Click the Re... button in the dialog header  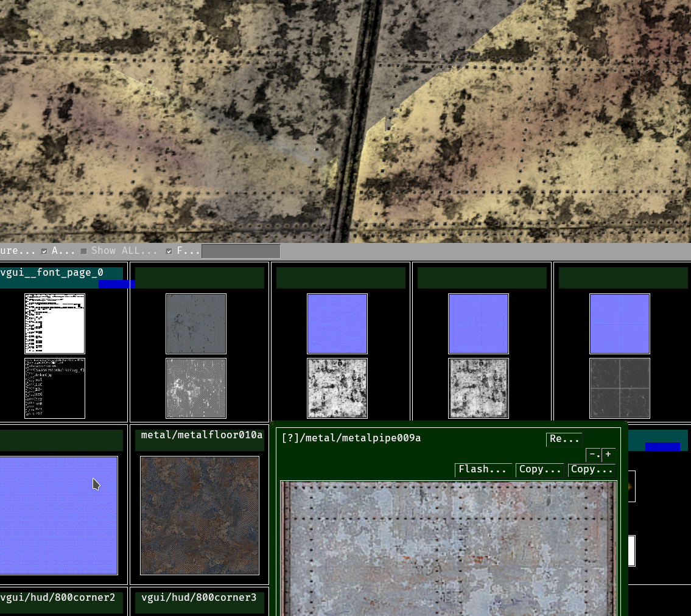click(x=563, y=439)
